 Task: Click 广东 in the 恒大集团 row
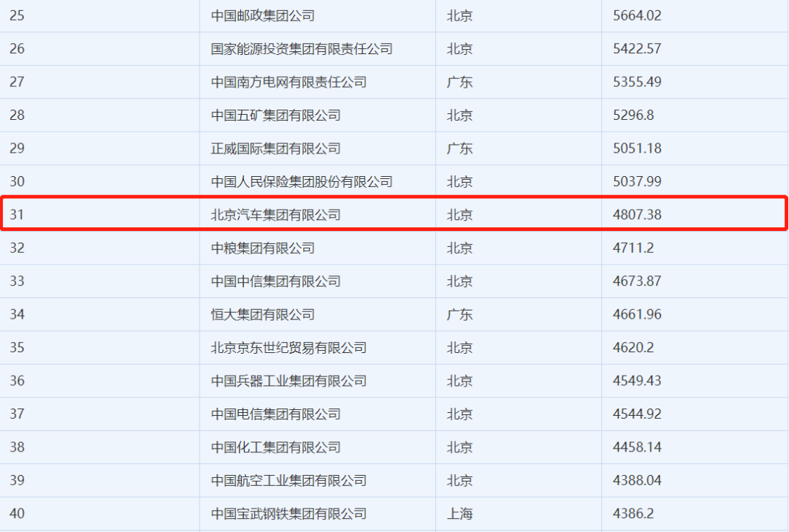pos(460,315)
